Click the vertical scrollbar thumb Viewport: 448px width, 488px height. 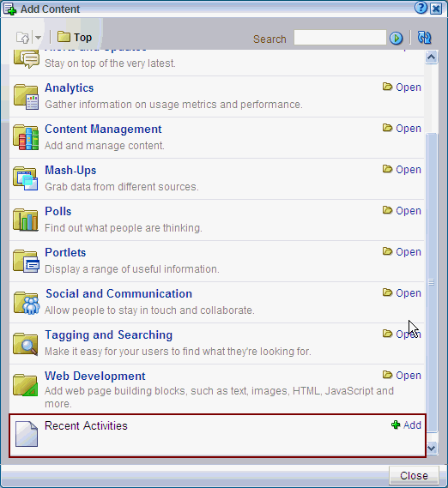coord(432,282)
